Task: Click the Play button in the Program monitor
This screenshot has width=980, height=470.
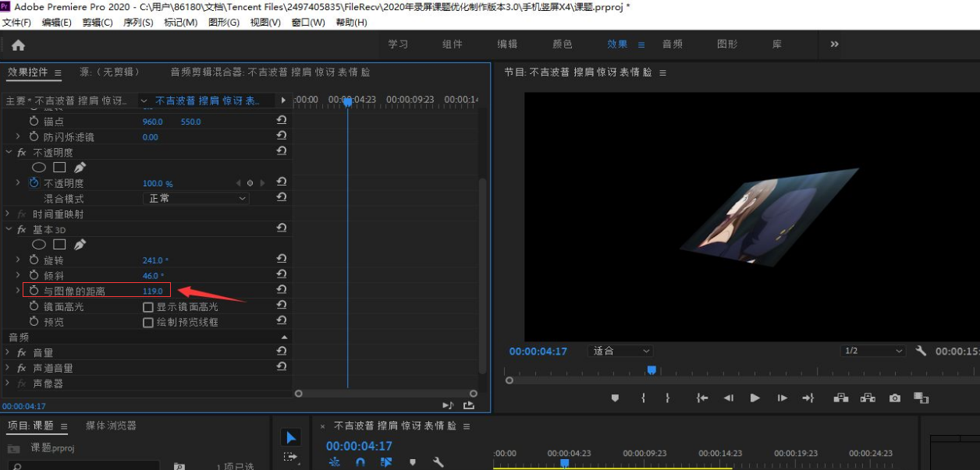Action: coord(755,398)
